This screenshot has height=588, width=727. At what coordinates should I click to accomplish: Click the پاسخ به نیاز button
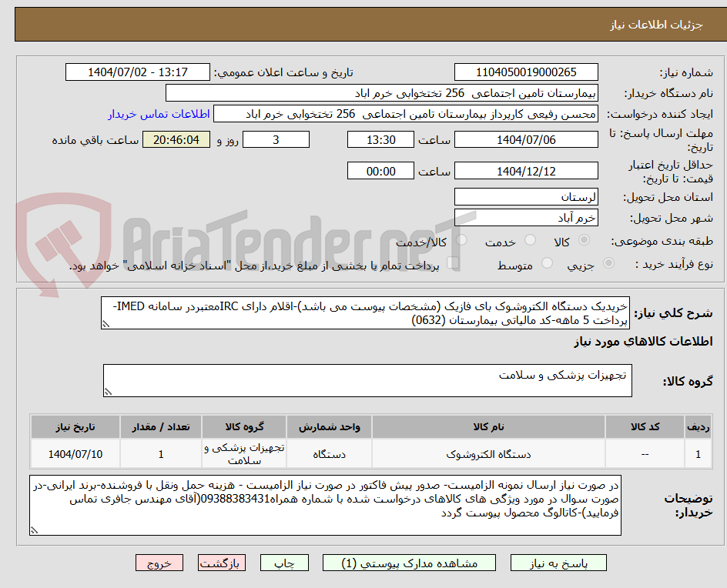pyautogui.click(x=558, y=563)
